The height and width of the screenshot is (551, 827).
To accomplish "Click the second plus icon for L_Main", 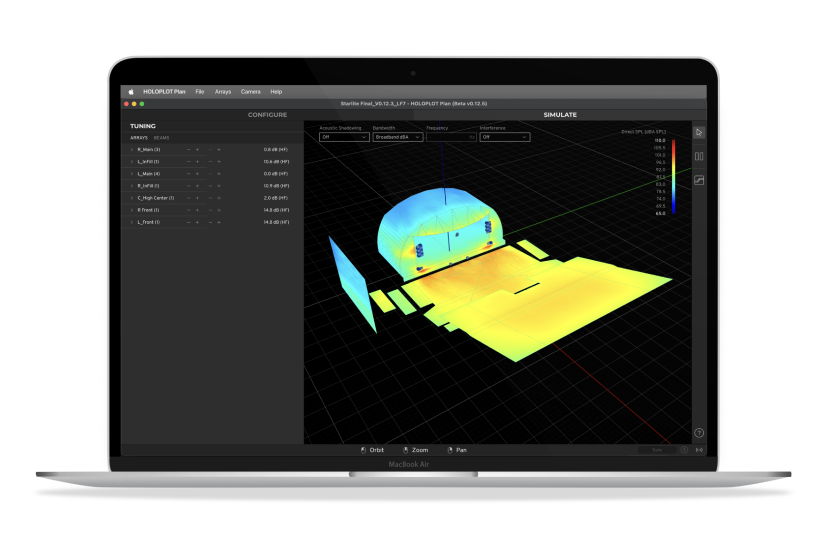I will pyautogui.click(x=218, y=174).
